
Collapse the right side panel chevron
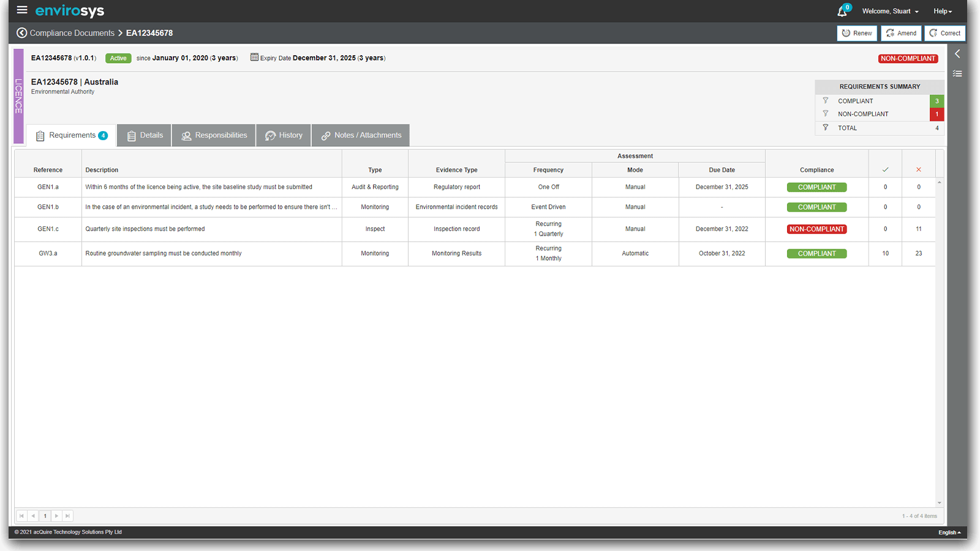tap(957, 54)
